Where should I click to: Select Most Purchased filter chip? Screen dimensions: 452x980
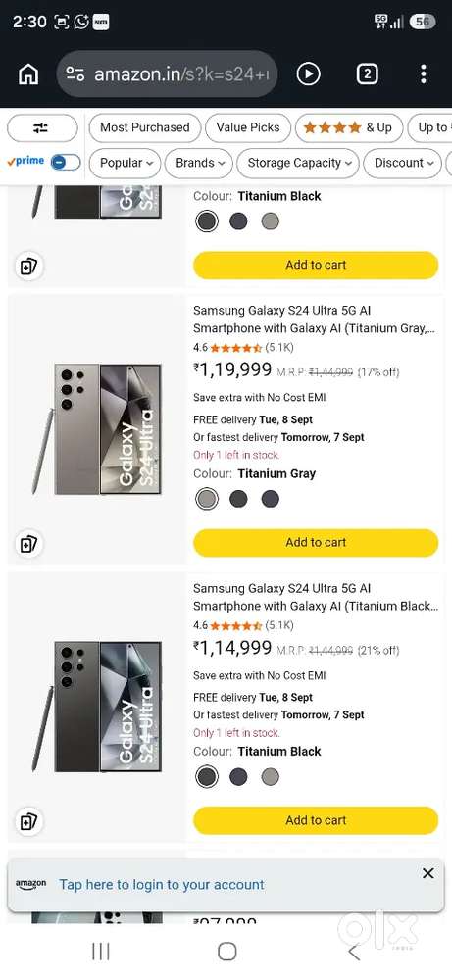144,128
